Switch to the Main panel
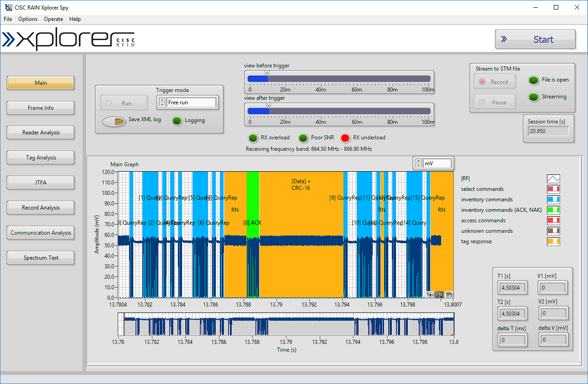 point(41,83)
